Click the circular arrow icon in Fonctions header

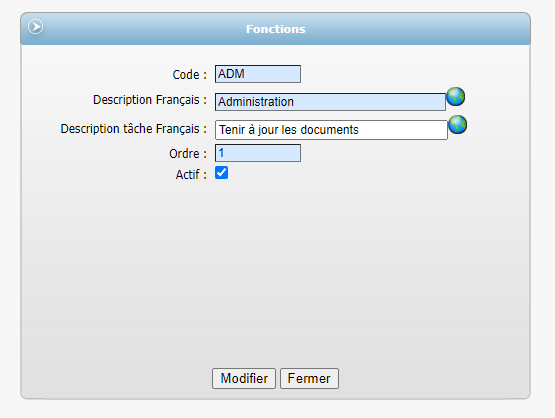[x=35, y=27]
